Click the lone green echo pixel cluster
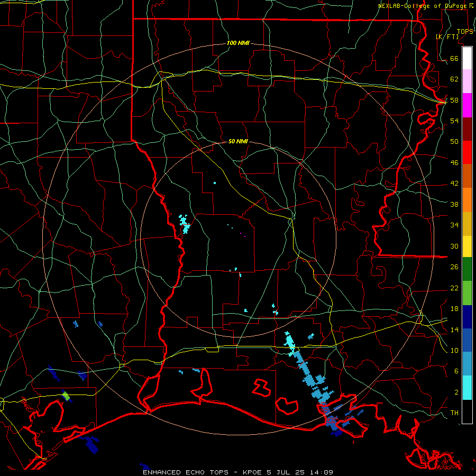The image size is (476, 476). (x=66, y=396)
